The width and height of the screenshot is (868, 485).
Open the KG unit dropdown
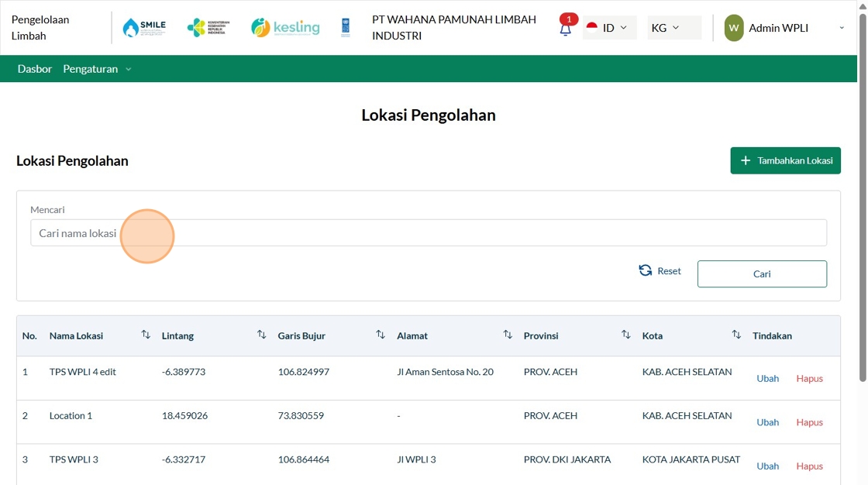point(674,28)
